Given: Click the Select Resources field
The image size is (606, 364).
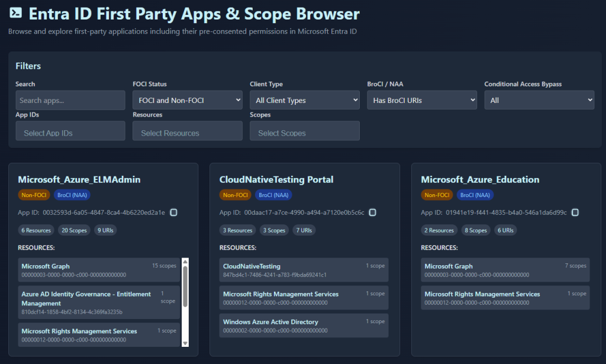Looking at the screenshot, I should tap(187, 131).
